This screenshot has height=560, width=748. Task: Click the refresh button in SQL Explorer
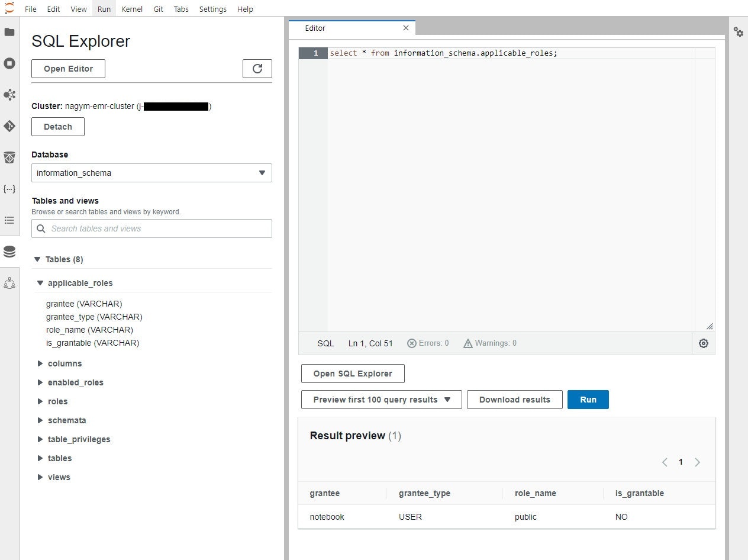click(x=257, y=69)
